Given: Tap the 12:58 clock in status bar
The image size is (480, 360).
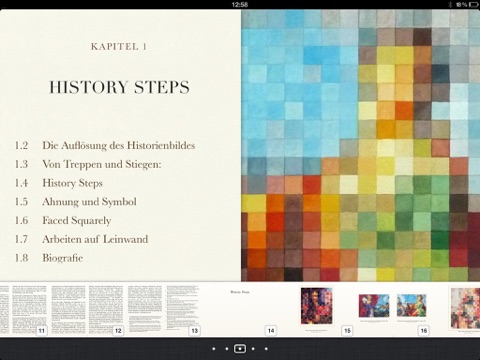Looking at the screenshot, I should 240,4.
